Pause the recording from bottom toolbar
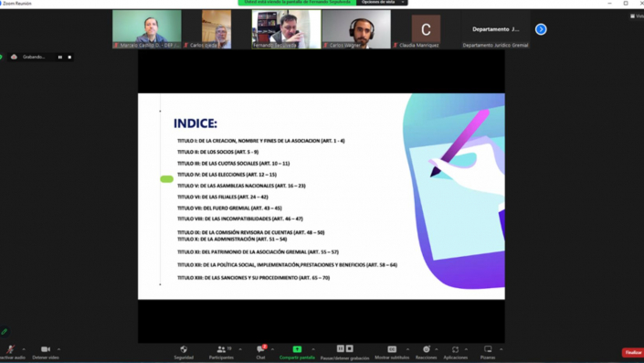Screen dimensions: 644x363 tap(341, 348)
